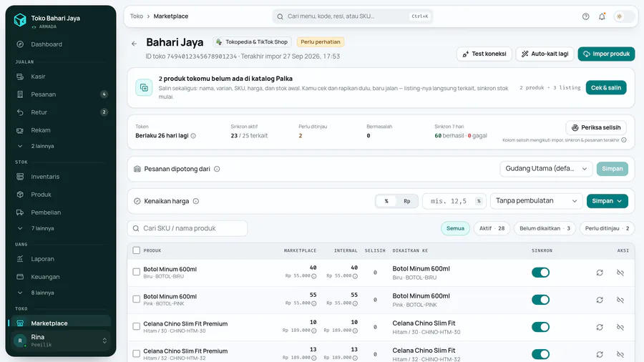Viewport: 644px width, 362px height.
Task: Select the Rp unit for price markup
Action: [x=406, y=201]
